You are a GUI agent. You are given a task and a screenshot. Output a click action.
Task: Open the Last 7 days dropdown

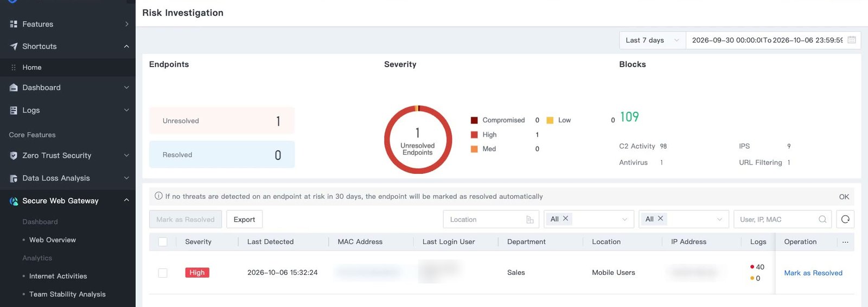[653, 40]
